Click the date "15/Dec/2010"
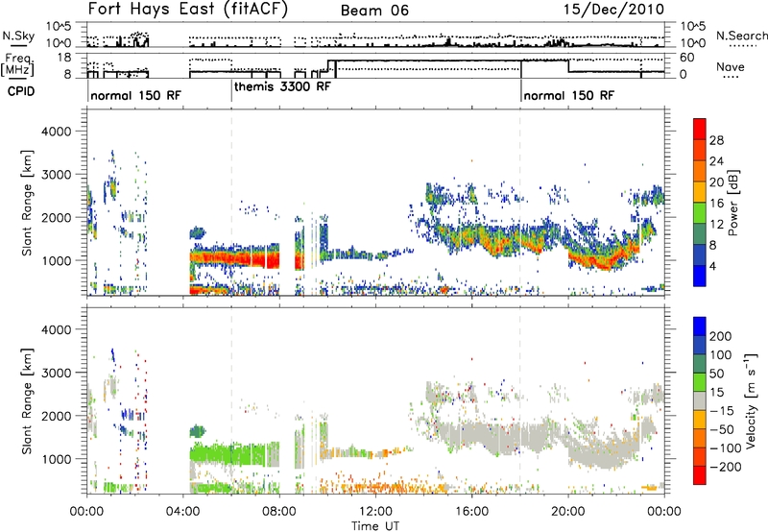The width and height of the screenshot is (768, 532). point(613,10)
